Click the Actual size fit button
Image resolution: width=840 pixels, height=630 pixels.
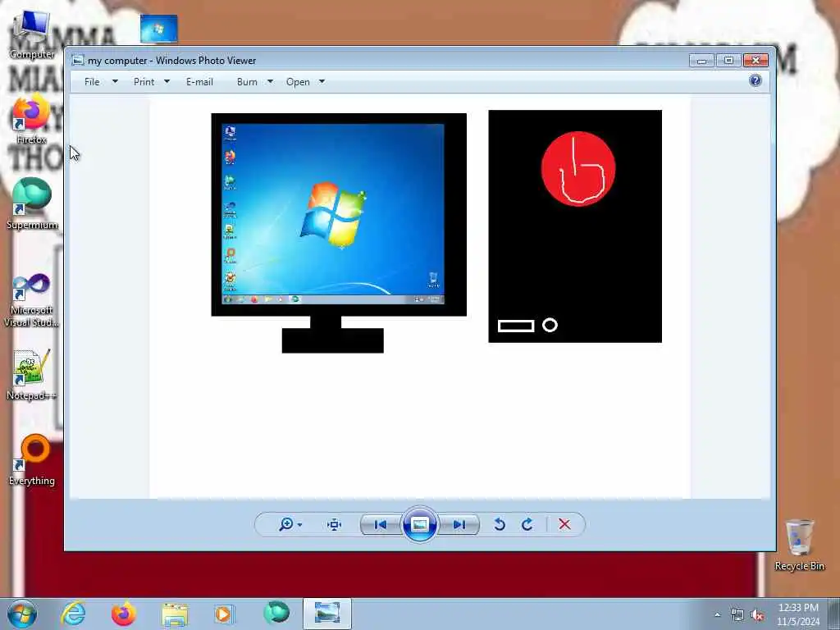335,524
